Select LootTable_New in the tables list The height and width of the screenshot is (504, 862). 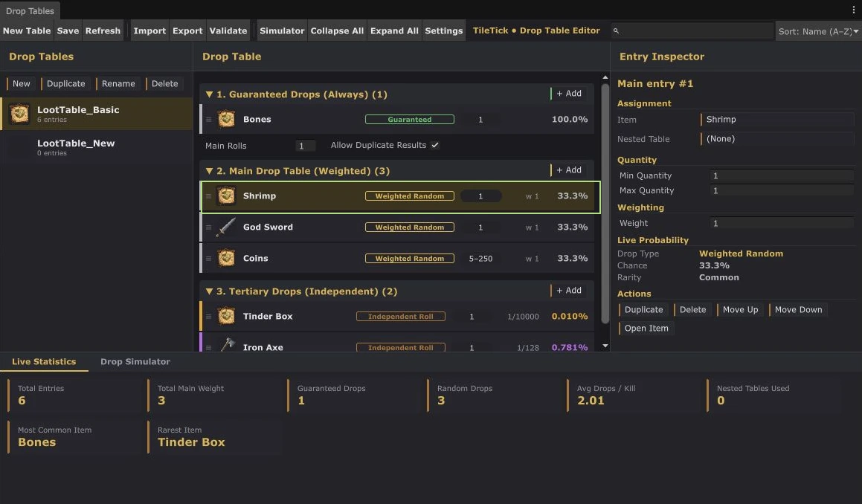tap(97, 147)
